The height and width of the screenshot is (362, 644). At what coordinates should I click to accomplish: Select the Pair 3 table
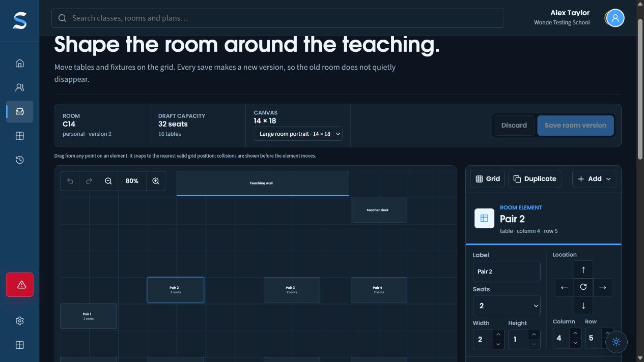click(x=292, y=290)
